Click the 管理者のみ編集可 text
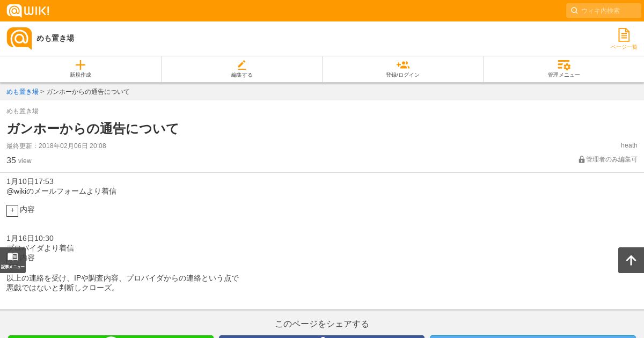 click(x=612, y=159)
